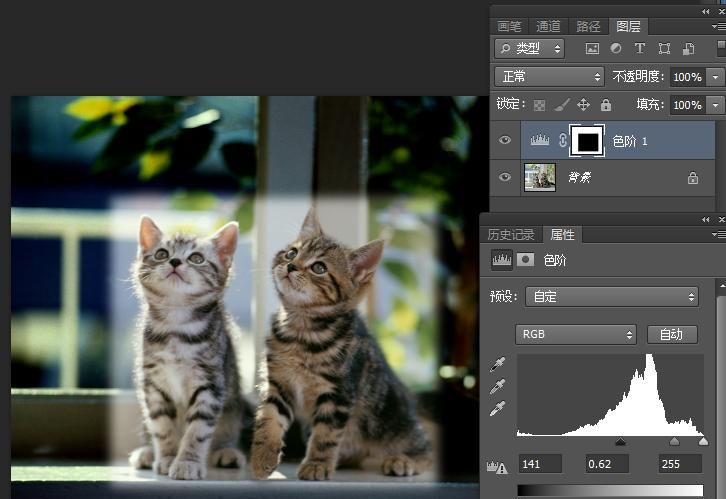The height and width of the screenshot is (499, 726).
Task: Hide the 色阶 1 adjustment layer
Action: click(x=505, y=141)
